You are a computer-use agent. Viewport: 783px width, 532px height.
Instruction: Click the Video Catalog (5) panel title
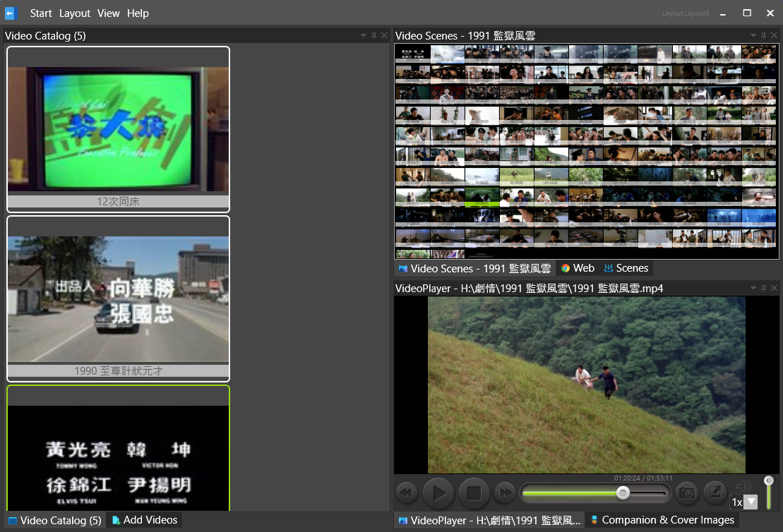(x=45, y=36)
